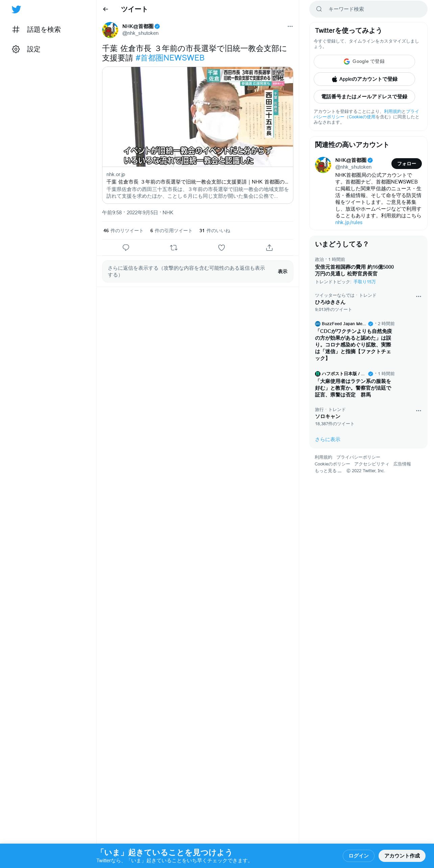Click ログイン button in bottom banner
The image size is (434, 868).
click(x=358, y=856)
